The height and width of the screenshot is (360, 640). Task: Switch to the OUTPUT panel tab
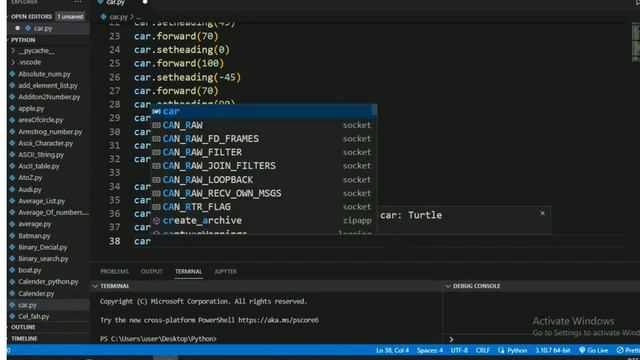[x=151, y=271]
